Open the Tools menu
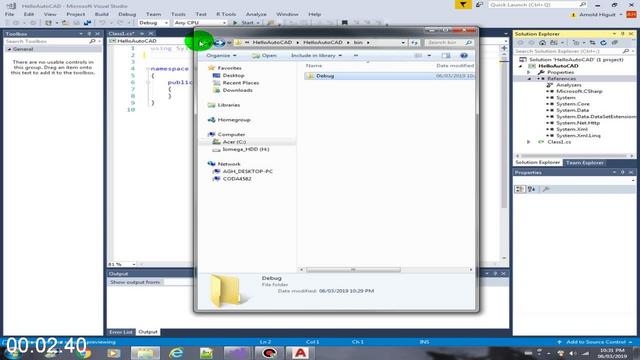 coord(178,14)
